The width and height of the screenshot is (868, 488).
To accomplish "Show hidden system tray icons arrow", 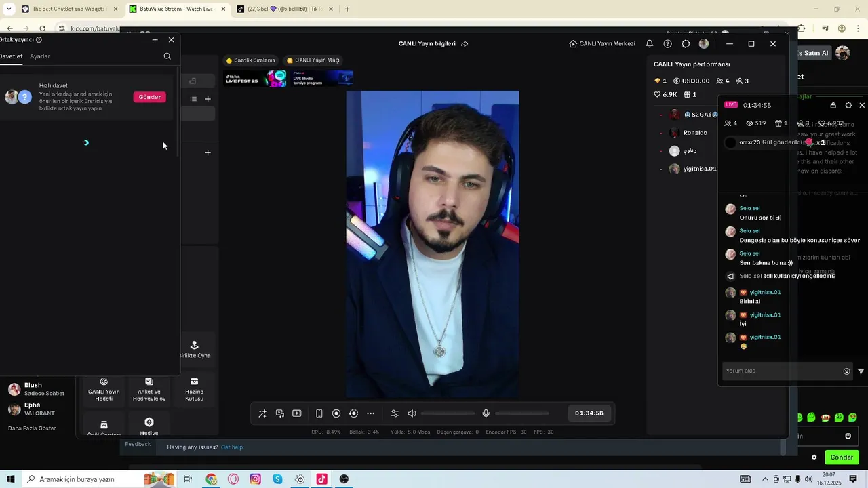I will coord(765,479).
